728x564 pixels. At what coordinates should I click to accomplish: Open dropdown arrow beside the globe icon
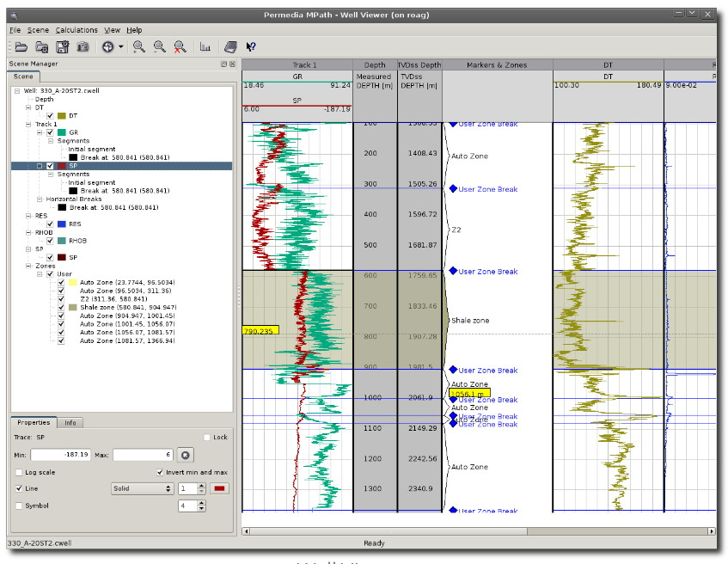120,47
